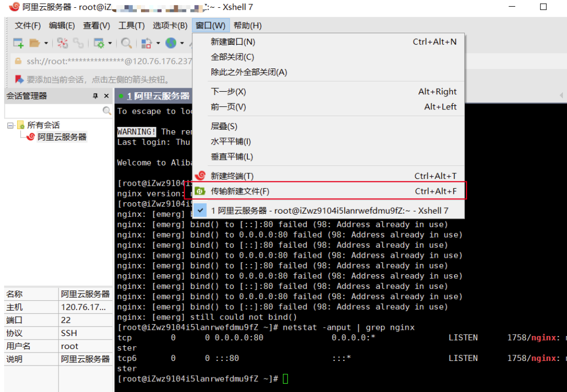Click the New Session toolbar icon

click(18, 43)
